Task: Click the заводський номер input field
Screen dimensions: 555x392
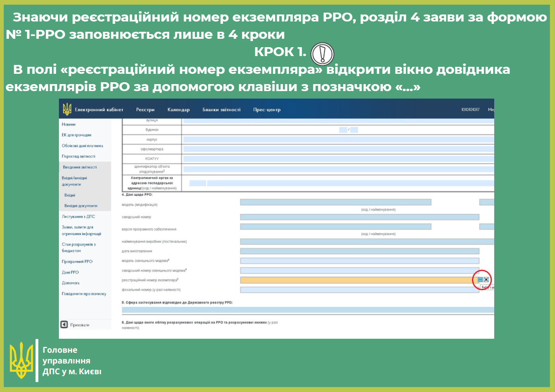Action: pyautogui.click(x=360, y=217)
